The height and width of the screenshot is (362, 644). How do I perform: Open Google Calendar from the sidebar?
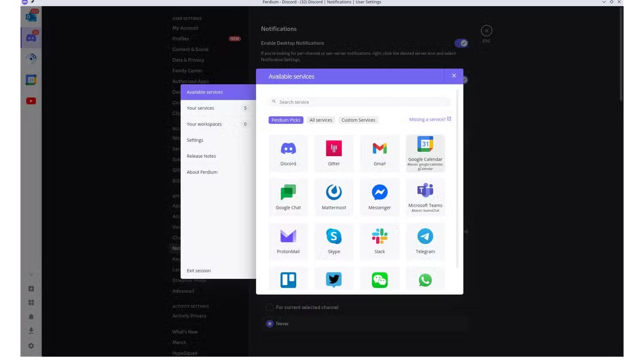pos(31,80)
